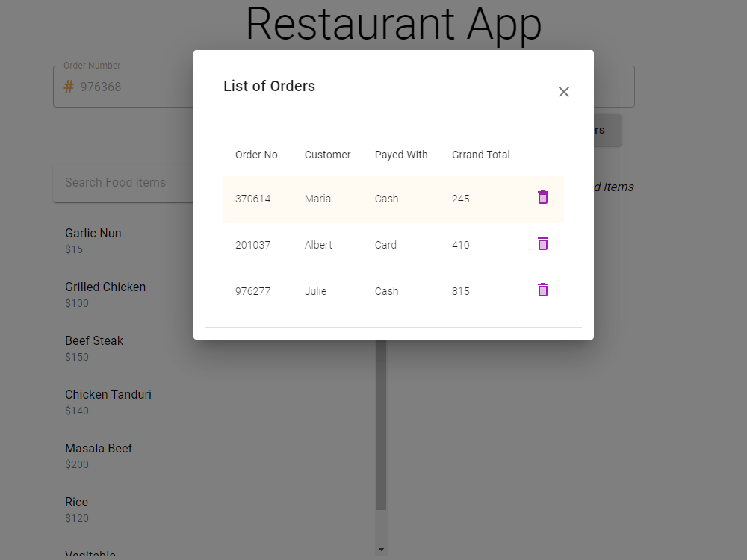Close the List of Orders dialog
The width and height of the screenshot is (747, 560).
click(564, 92)
